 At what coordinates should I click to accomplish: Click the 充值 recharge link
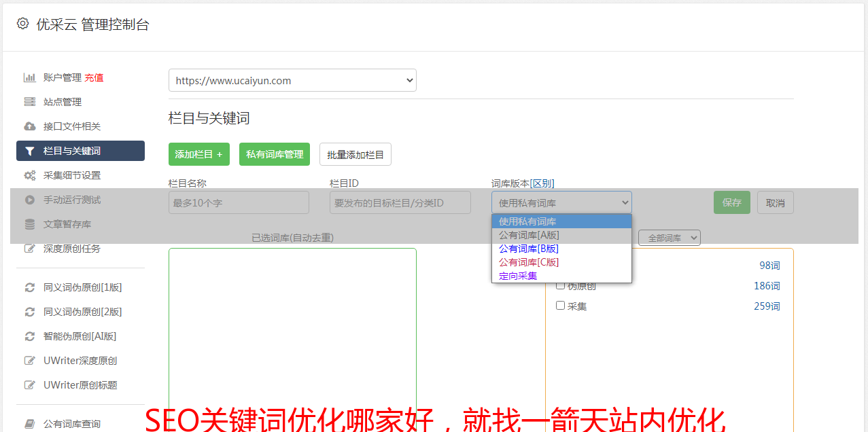pos(94,77)
